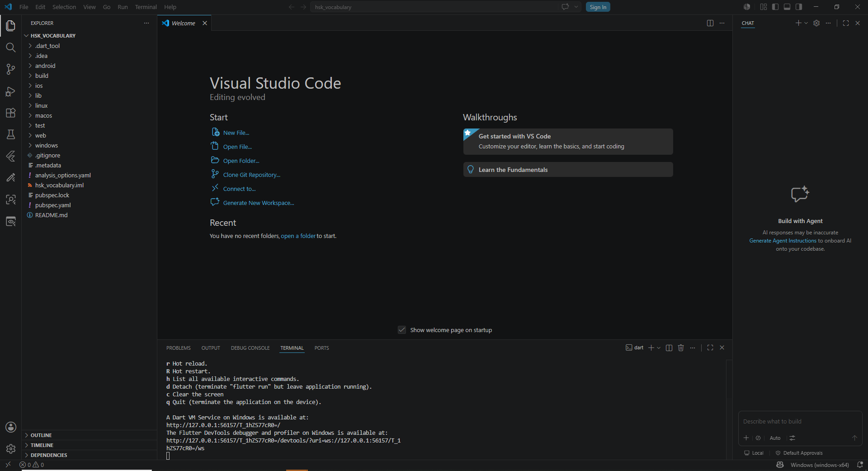Open the Explorer view in activity bar
Screen dimensions: 868x471
click(10, 26)
